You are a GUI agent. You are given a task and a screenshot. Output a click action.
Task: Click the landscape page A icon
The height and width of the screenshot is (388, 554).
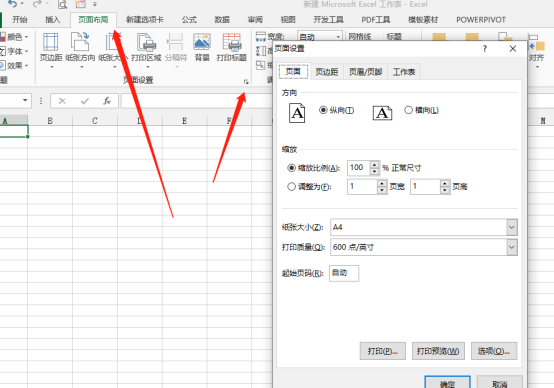pos(382,113)
